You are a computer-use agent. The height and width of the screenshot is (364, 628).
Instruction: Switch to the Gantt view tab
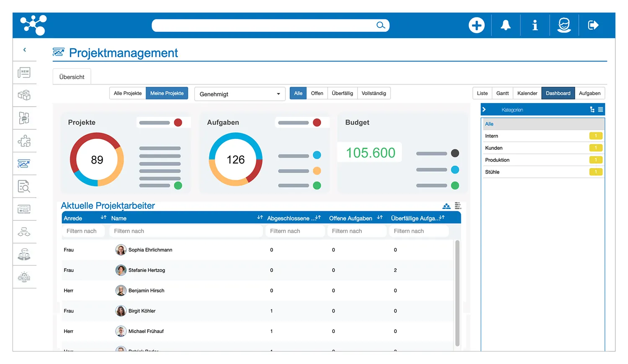click(x=502, y=93)
